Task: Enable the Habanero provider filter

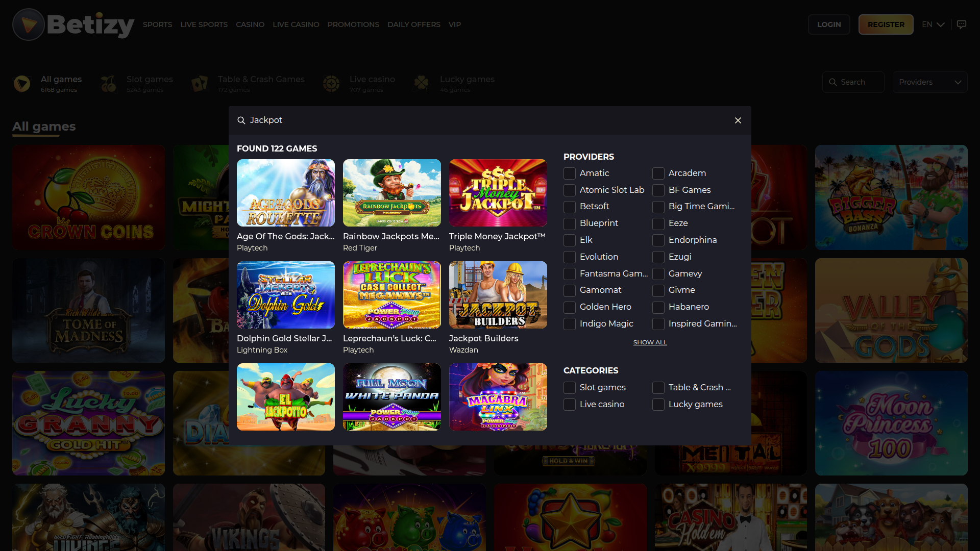Action: click(x=658, y=307)
